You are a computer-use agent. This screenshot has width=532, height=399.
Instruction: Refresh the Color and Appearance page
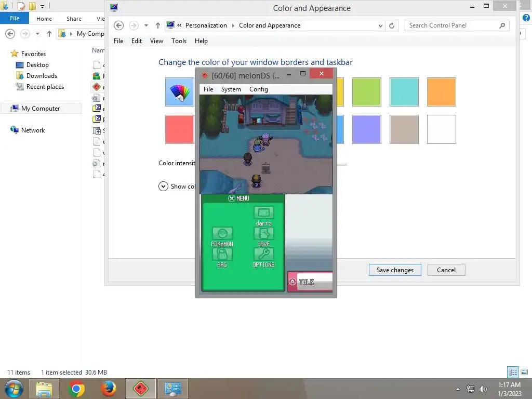pyautogui.click(x=392, y=26)
